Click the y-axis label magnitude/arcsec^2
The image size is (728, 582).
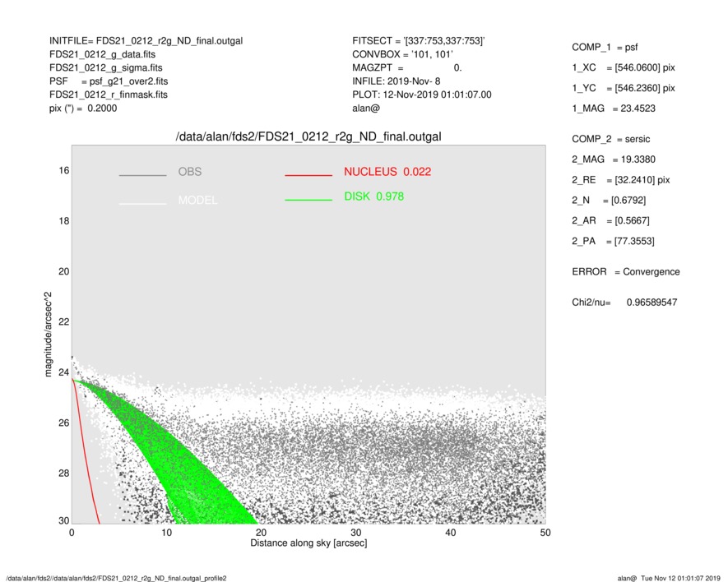click(48, 335)
